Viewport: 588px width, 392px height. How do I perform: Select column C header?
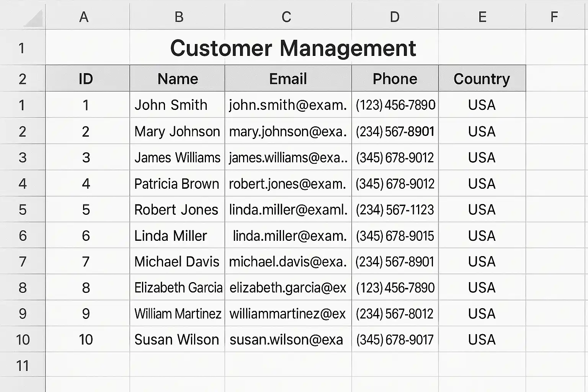286,17
